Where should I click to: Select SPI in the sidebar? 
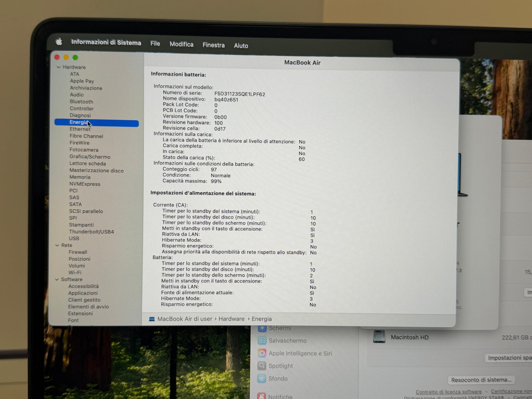(73, 218)
